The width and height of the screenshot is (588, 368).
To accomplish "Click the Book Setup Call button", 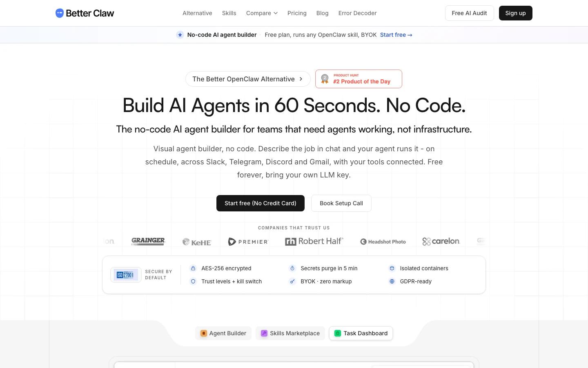I will point(341,203).
